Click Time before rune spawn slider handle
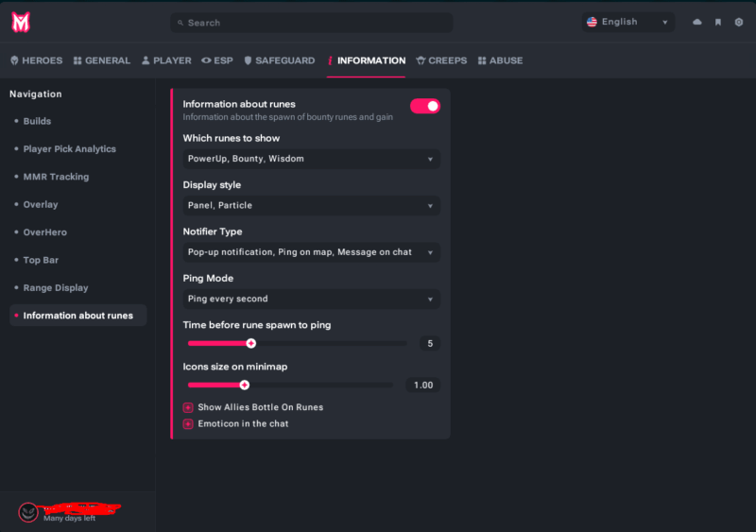Image resolution: width=756 pixels, height=532 pixels. pyautogui.click(x=250, y=343)
